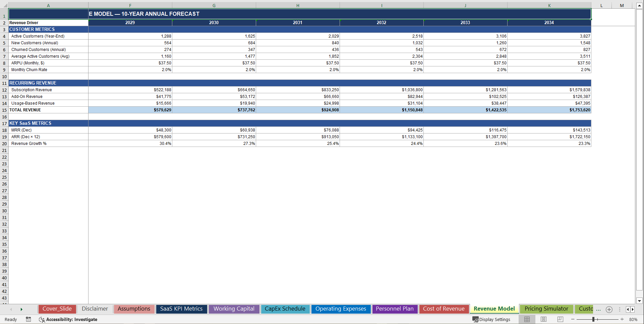This screenshot has width=644, height=324.
Task: Switch to Normal view icon in status bar
Action: pos(527,319)
